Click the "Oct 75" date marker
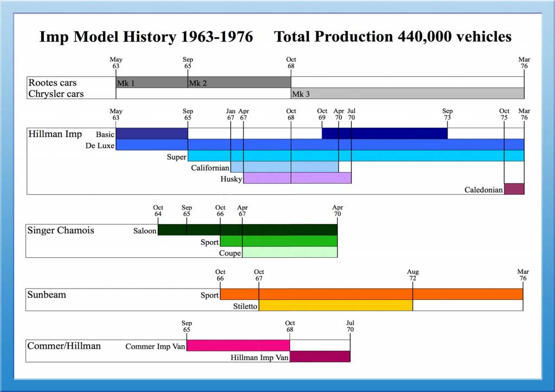555x392 pixels. (x=504, y=114)
